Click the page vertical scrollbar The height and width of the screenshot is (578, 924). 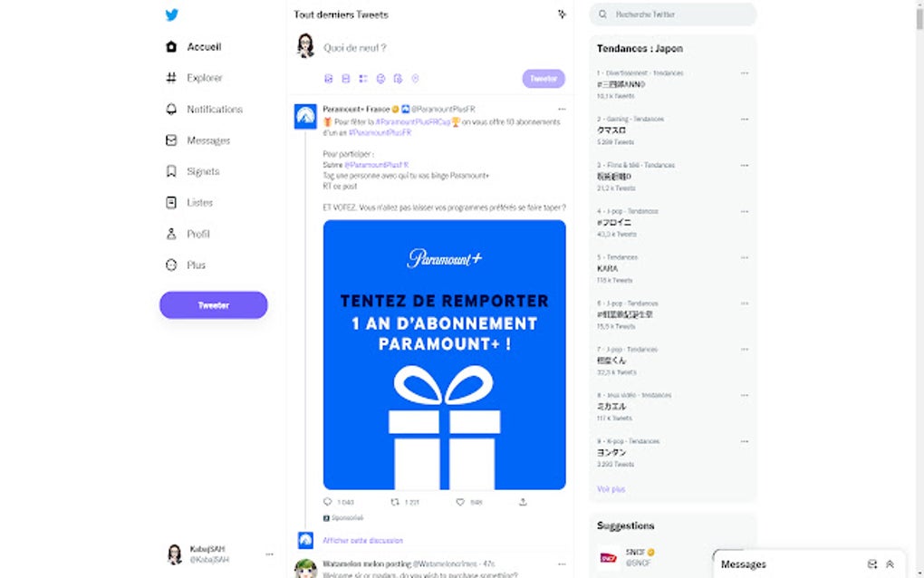tap(919, 289)
